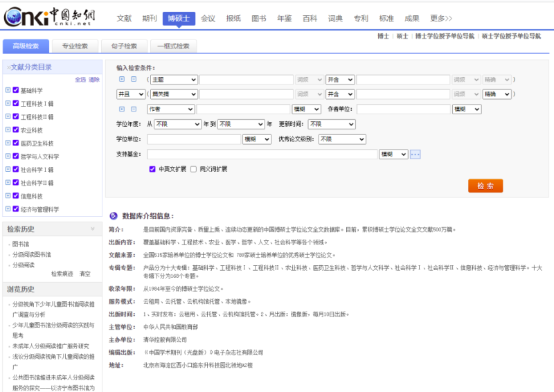The image size is (554, 392).
Task: Open the 支持基金 browse (…) button
Action: [415, 154]
